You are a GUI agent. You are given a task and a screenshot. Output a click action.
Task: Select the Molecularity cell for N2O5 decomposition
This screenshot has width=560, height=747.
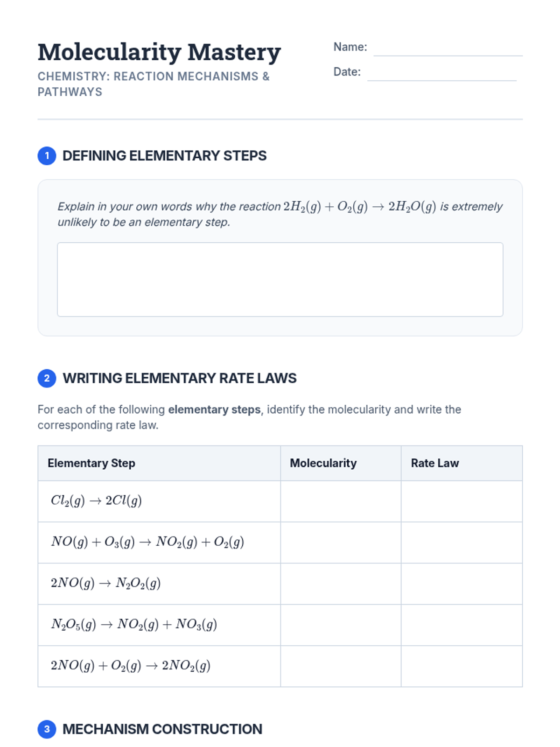(341, 625)
